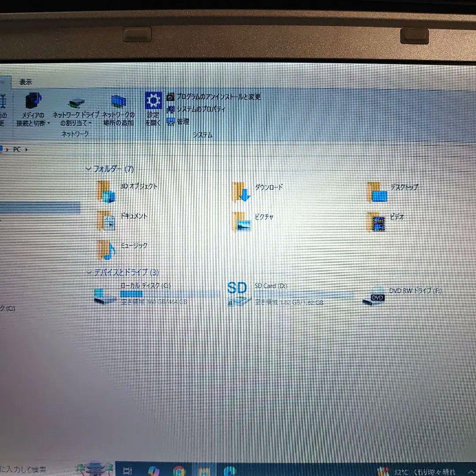The width and height of the screenshot is (476, 476).
Task: Open the ダウンロード folder
Action: point(241,192)
